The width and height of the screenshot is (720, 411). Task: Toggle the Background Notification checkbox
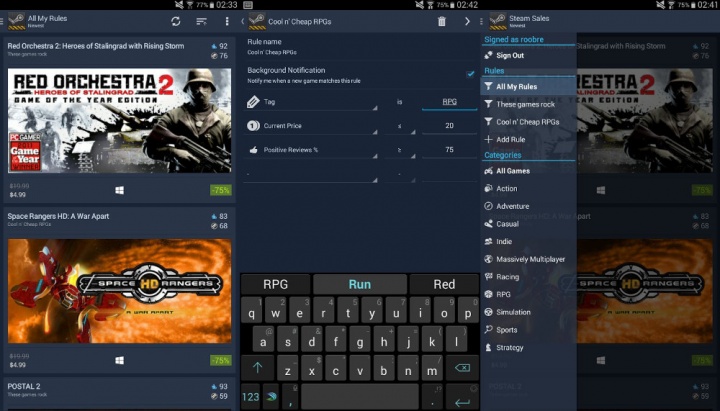(x=470, y=74)
